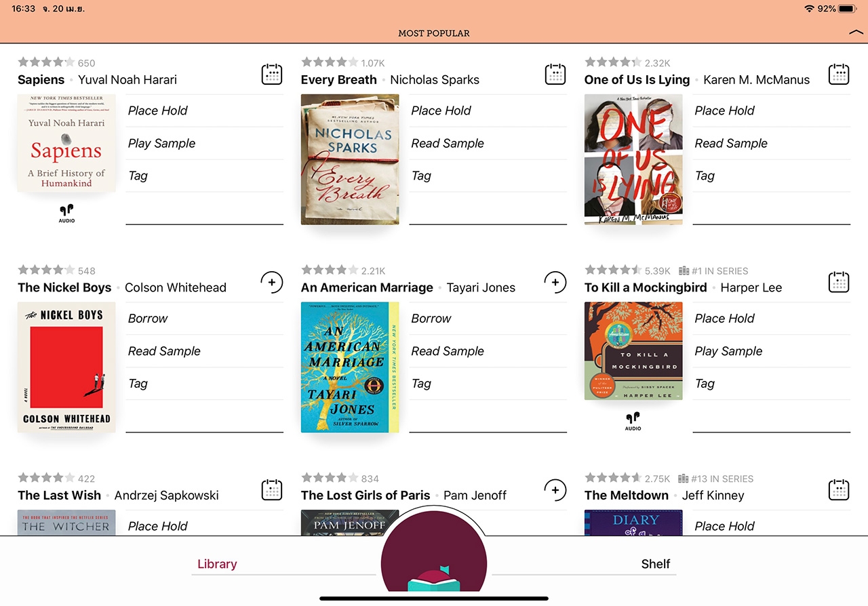Tap calendar icon for One of Us Is Lying
This screenshot has height=606, width=868.
point(839,75)
